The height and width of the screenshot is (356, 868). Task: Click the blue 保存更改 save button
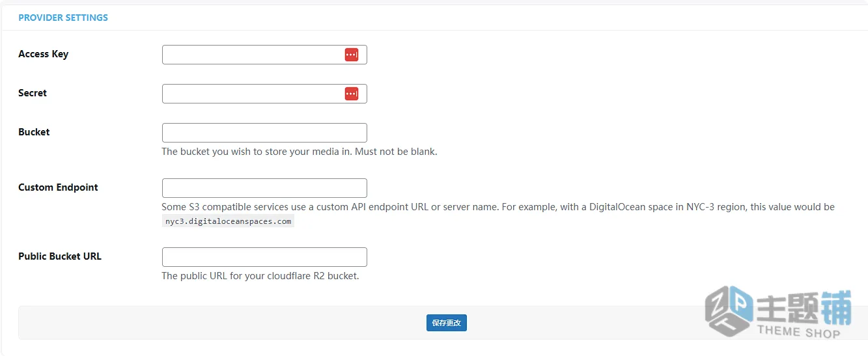(x=447, y=323)
